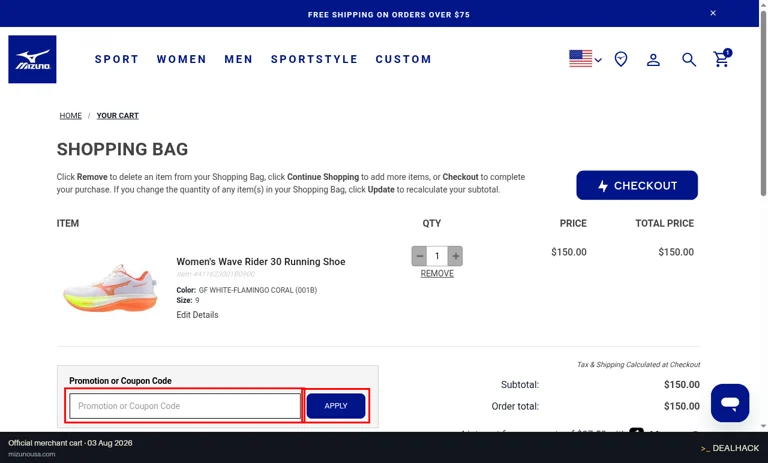Close the free shipping banner

coord(713,13)
